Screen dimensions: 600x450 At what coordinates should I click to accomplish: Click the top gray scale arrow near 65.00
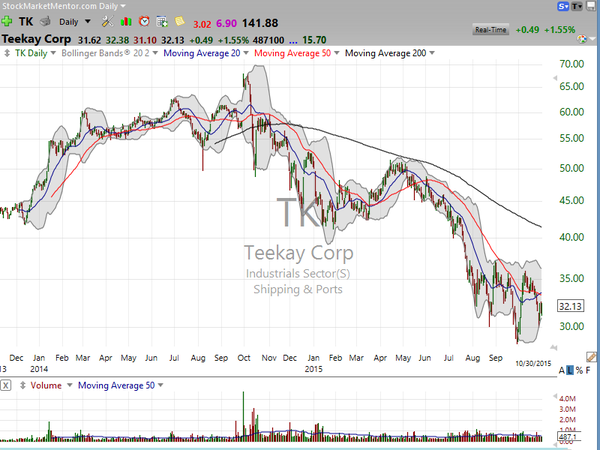pyautogui.click(x=554, y=78)
